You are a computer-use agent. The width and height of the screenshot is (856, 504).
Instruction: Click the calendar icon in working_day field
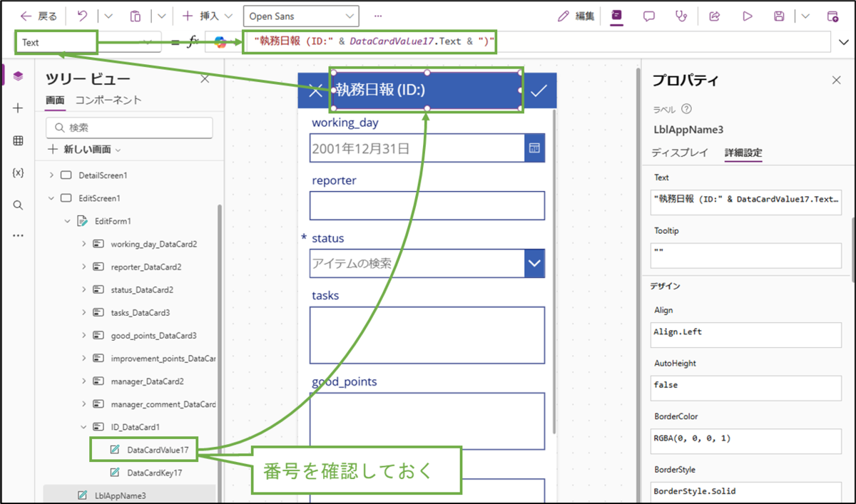[534, 148]
